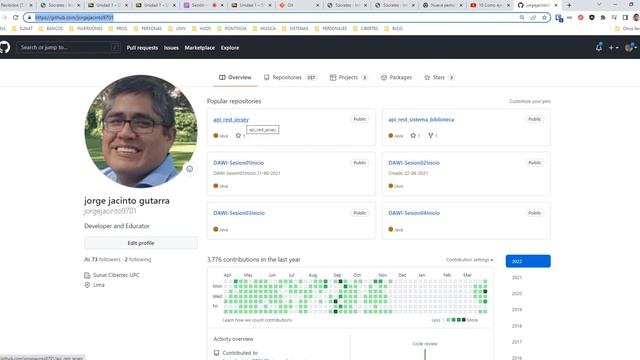Click the bookmark star in address bar
Viewport: 640px width, 360px height.
tap(544, 18)
